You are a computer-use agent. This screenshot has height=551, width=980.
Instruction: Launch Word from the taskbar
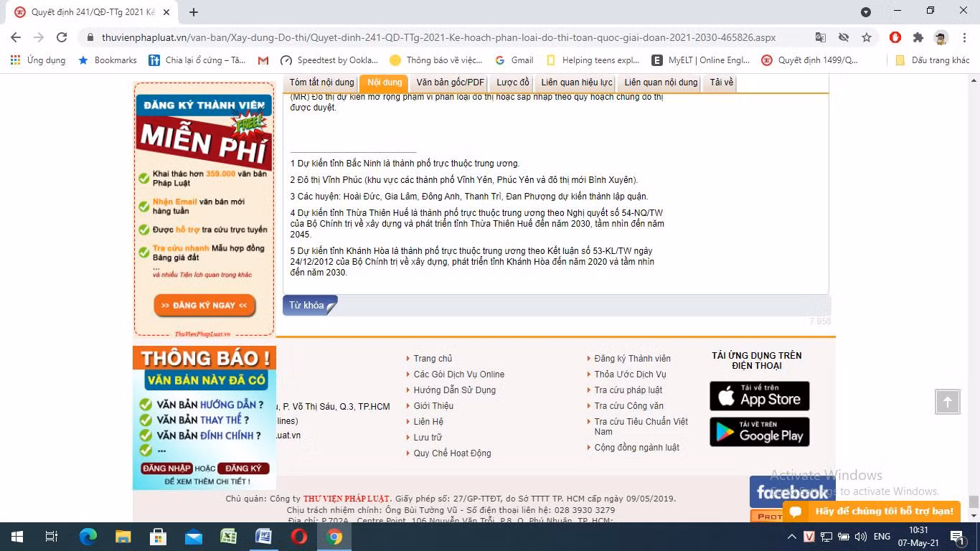point(264,537)
